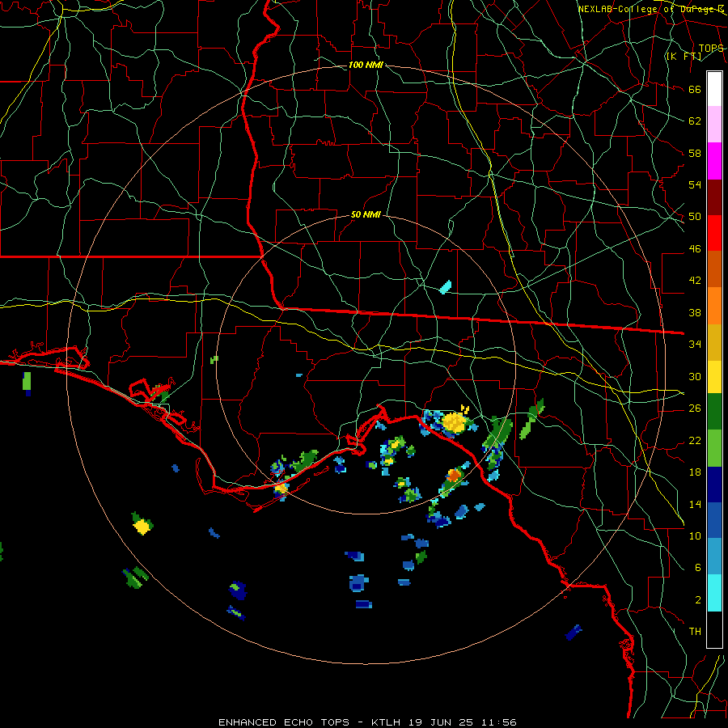Click the "TOPS" legend title
This screenshot has width=728, height=728.
tap(711, 49)
